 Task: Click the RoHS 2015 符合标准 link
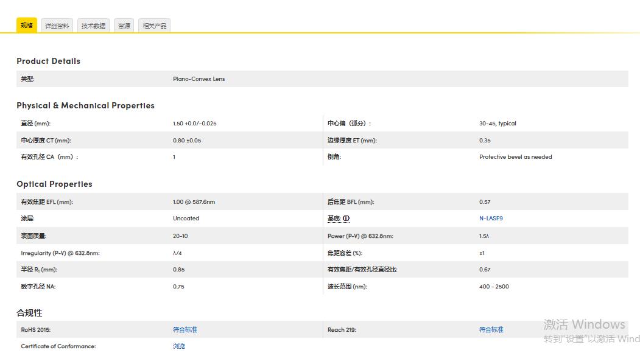[185, 330]
